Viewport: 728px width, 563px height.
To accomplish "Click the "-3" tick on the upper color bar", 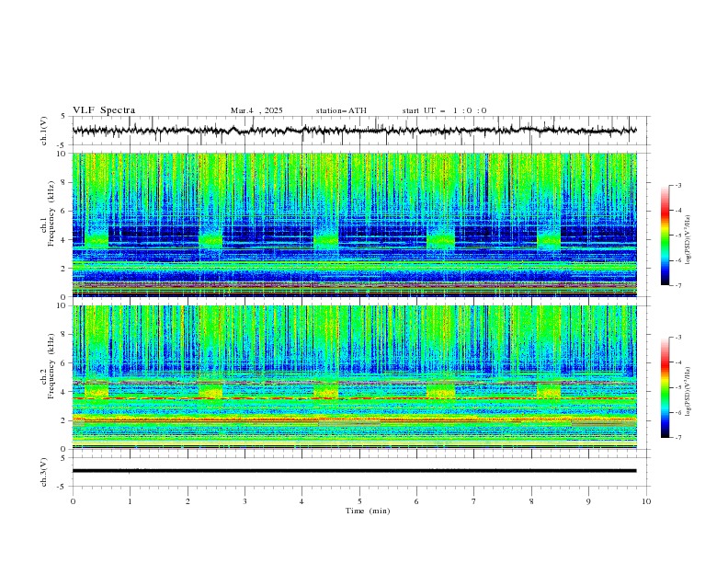I will (x=678, y=185).
